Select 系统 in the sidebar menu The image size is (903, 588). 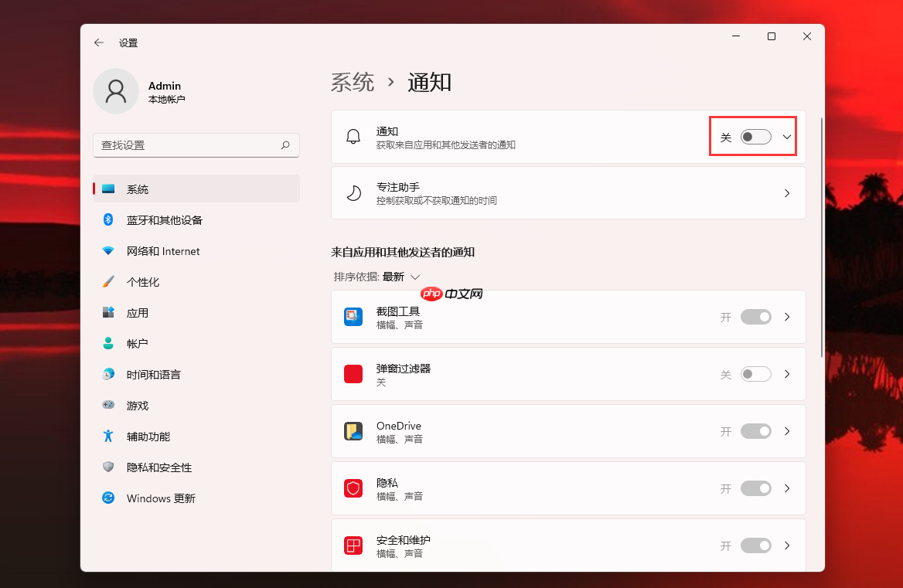pyautogui.click(x=130, y=189)
